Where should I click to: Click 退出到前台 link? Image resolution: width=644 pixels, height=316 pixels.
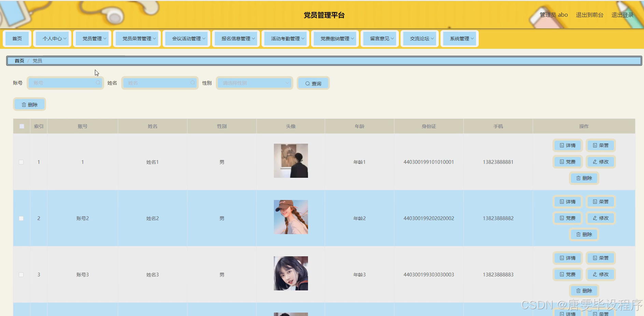(x=589, y=15)
